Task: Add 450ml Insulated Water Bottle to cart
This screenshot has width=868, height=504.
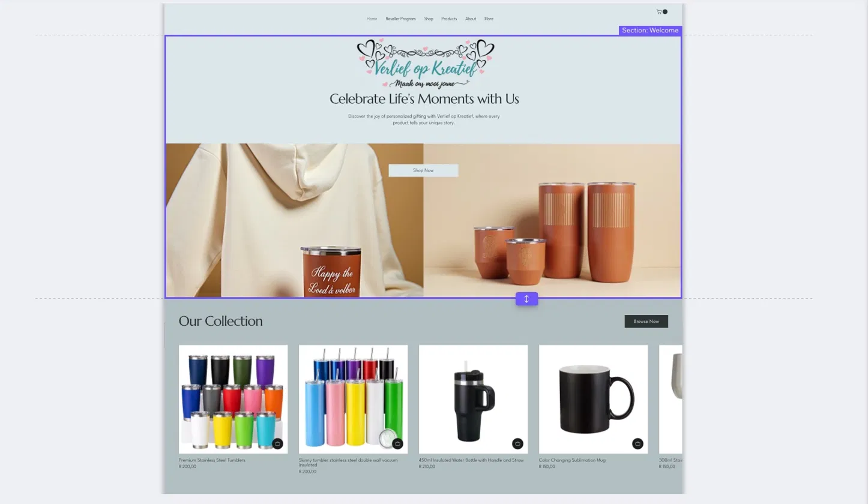Action: pos(517,443)
